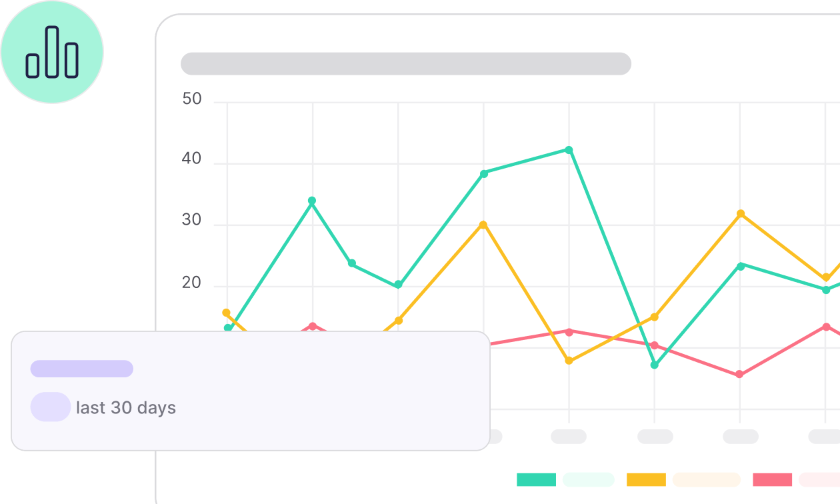
Task: Click the x-axis label pill under green peak
Action: 569,437
